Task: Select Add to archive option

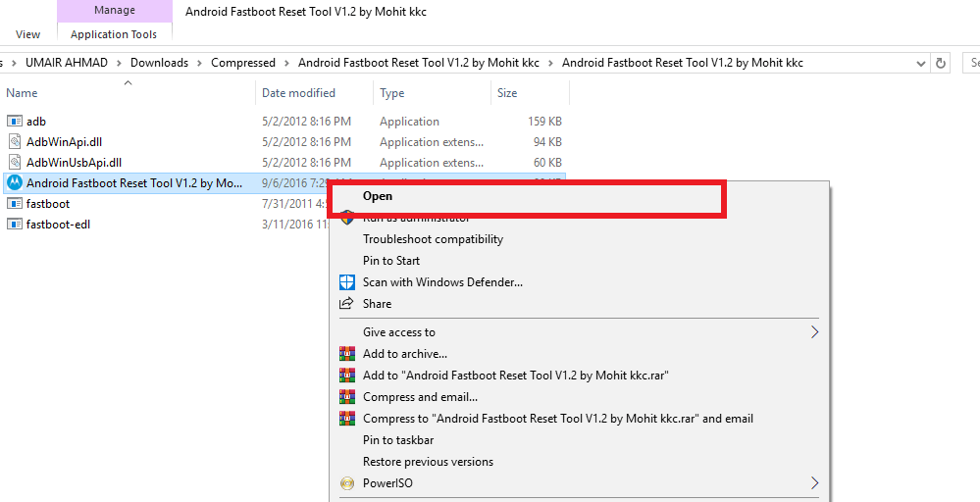Action: pyautogui.click(x=405, y=354)
